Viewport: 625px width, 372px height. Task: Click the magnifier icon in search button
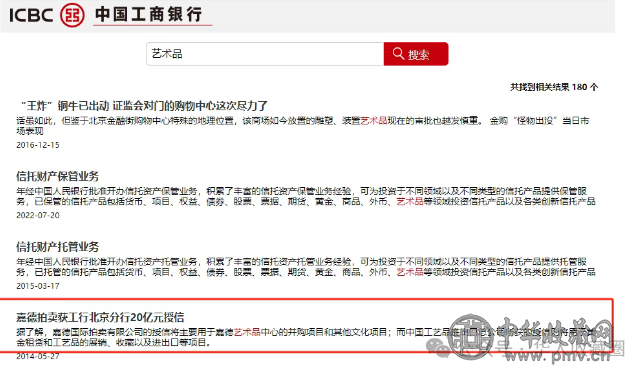398,53
